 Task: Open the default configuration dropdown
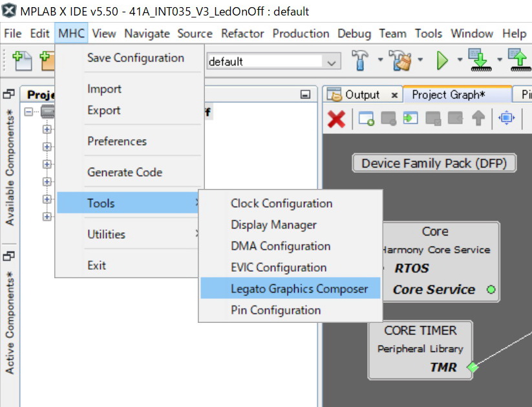pos(331,62)
